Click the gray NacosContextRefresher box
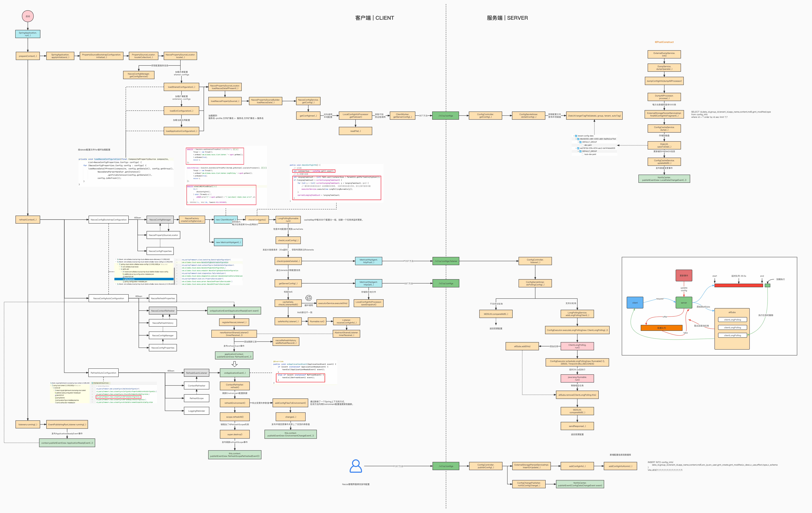The height and width of the screenshot is (513, 812). pyautogui.click(x=163, y=311)
